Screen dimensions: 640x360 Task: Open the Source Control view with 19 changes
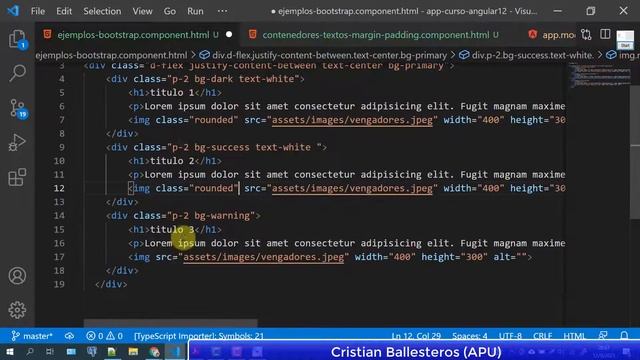click(x=18, y=109)
